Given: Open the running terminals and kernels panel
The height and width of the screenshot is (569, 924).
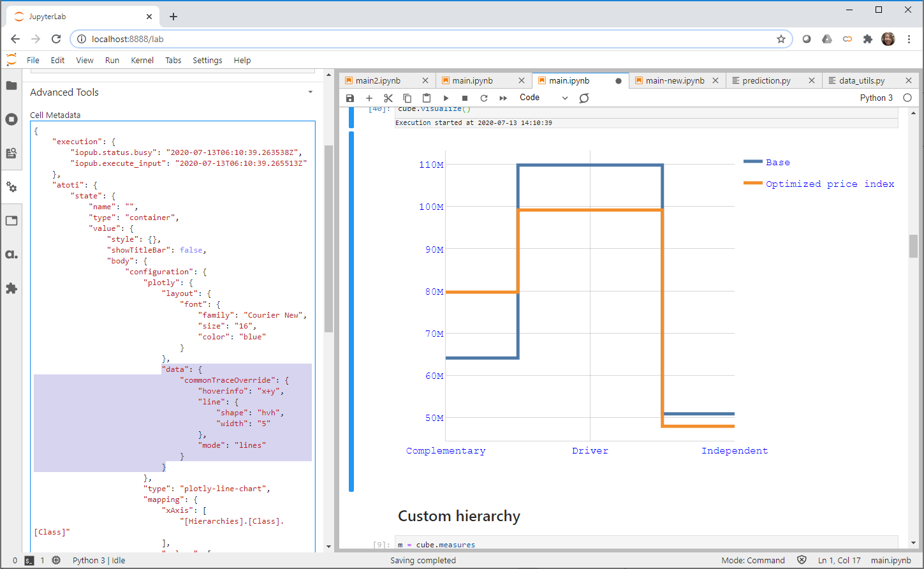Looking at the screenshot, I should (x=11, y=119).
